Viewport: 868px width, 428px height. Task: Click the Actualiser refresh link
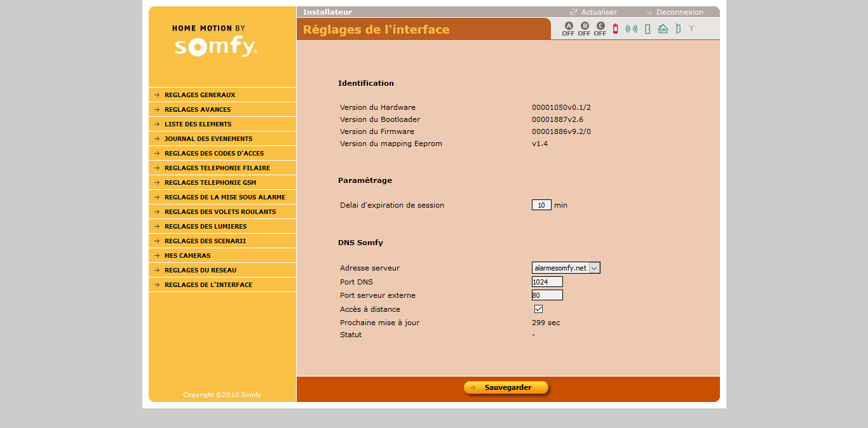pyautogui.click(x=593, y=12)
